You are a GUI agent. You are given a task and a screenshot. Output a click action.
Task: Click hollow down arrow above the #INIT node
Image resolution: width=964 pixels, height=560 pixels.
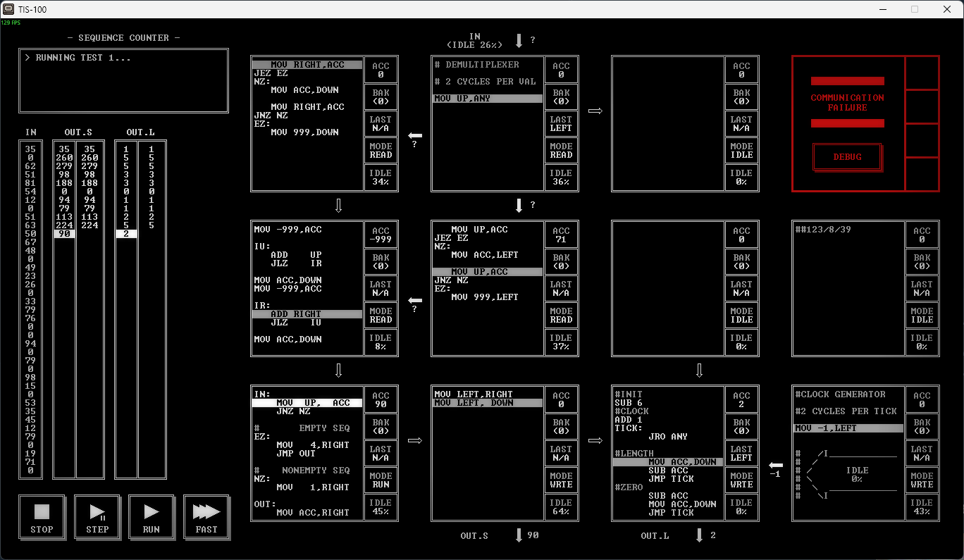[700, 370]
